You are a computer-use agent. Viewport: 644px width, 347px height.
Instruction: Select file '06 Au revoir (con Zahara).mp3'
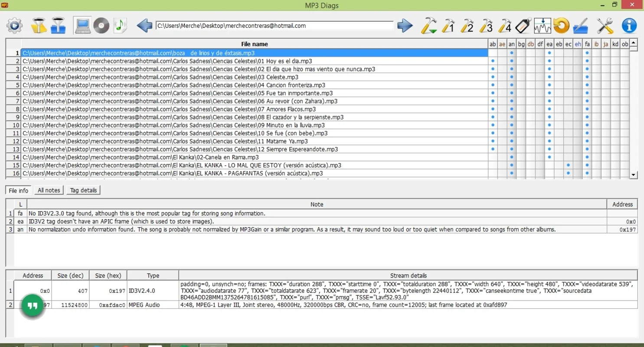[255, 101]
